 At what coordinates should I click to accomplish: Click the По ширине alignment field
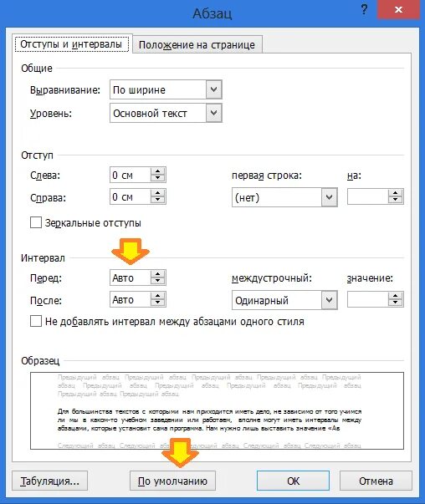click(x=158, y=89)
